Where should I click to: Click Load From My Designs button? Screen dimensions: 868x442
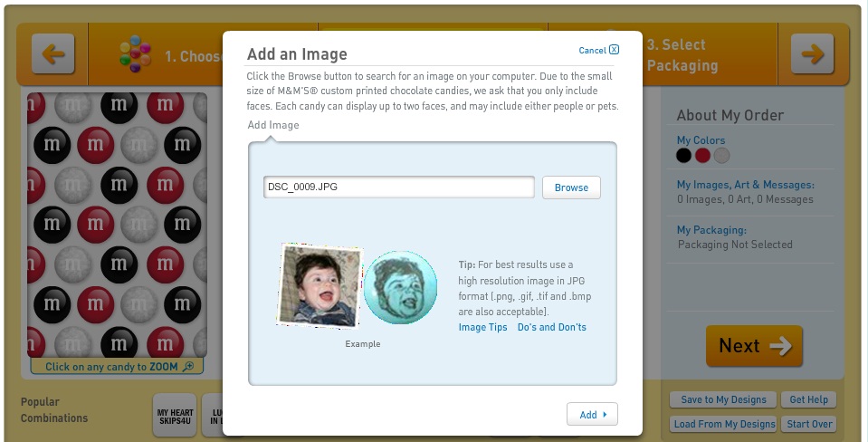(723, 424)
